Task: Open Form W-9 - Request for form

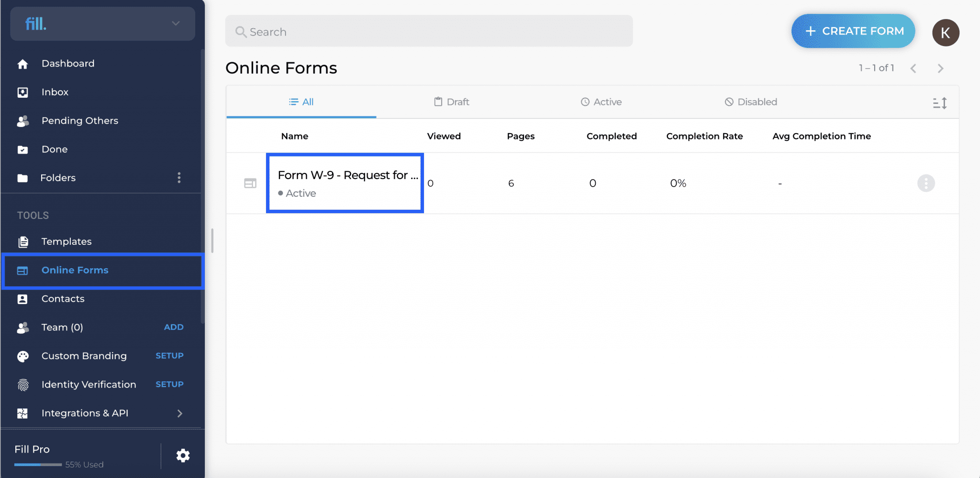Action: point(348,175)
